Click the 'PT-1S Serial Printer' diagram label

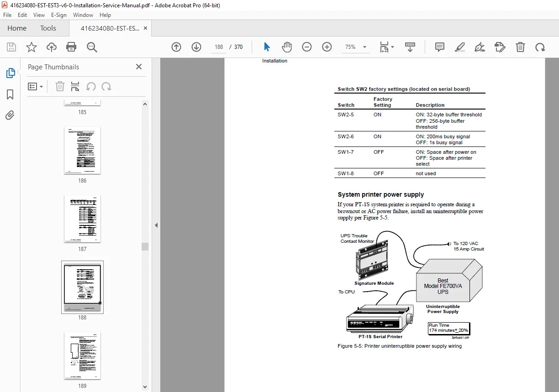[380, 337]
